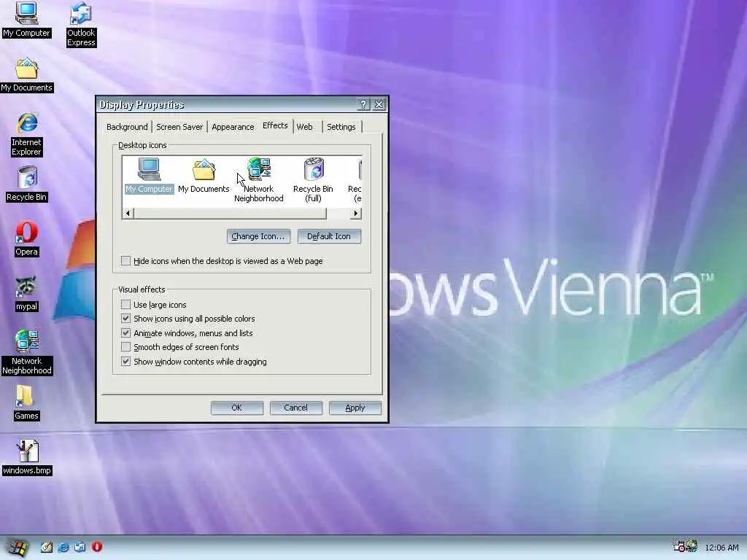This screenshot has height=560, width=747.
Task: Uncheck Show icons using all possible colors
Action: [x=125, y=319]
